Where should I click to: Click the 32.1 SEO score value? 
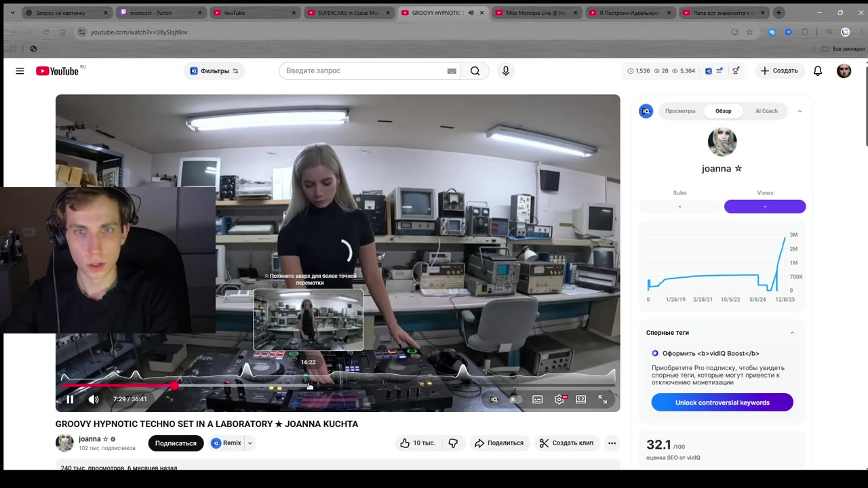click(x=658, y=445)
